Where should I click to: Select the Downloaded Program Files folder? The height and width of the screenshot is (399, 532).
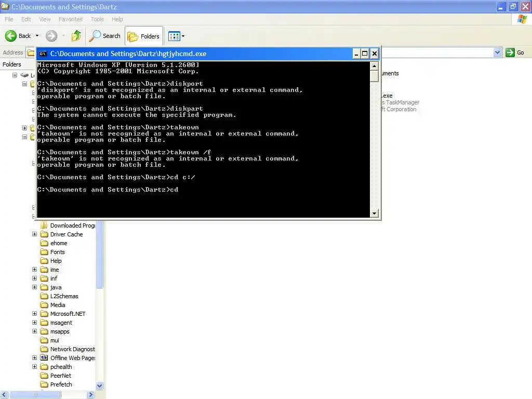click(x=68, y=225)
